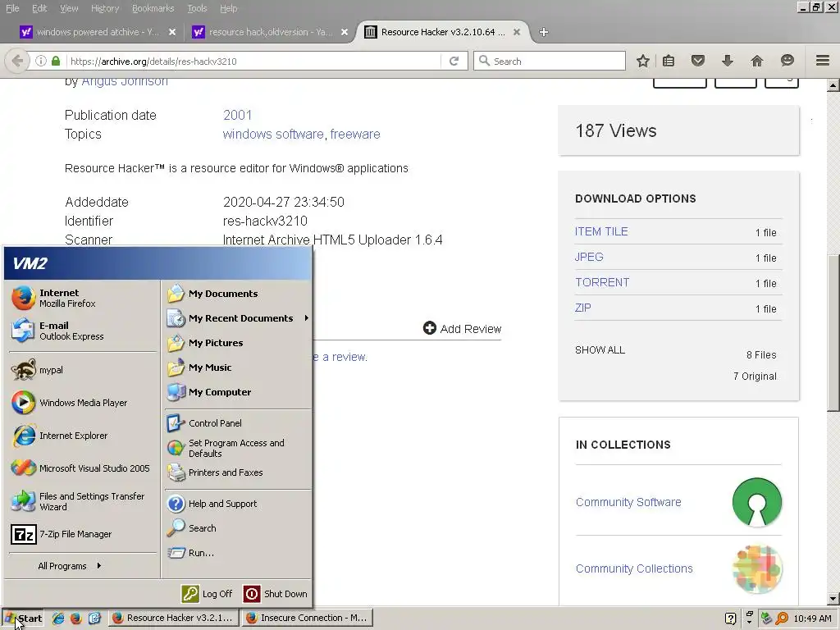
Task: Launch Mozilla Firefox from Start menu
Action: [x=83, y=298]
